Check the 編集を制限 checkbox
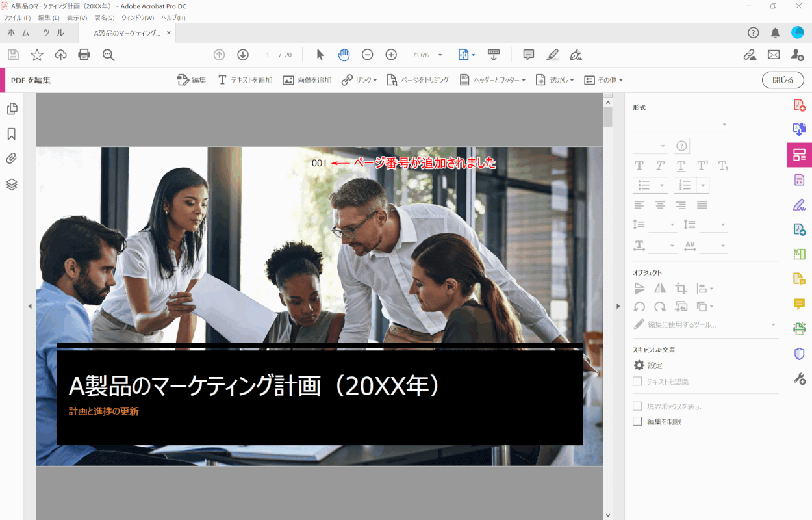Viewport: 812px width, 520px height. pos(638,422)
